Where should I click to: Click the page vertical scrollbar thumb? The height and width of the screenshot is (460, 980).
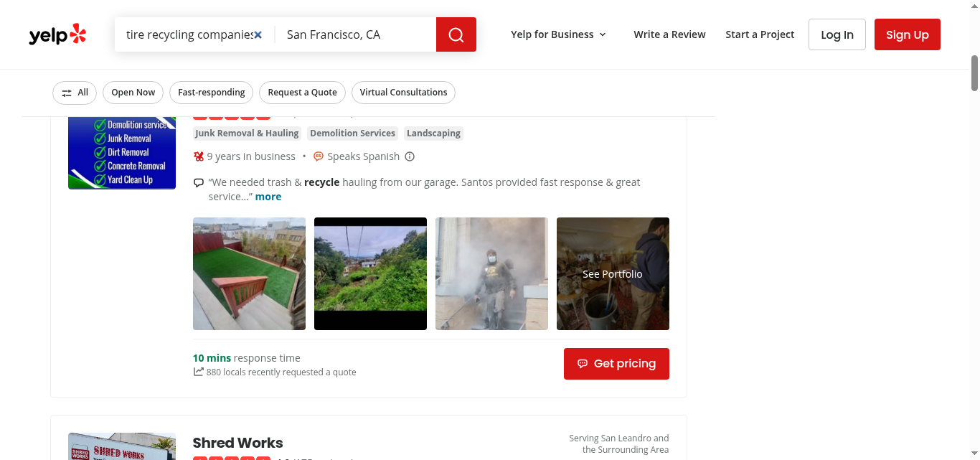974,72
